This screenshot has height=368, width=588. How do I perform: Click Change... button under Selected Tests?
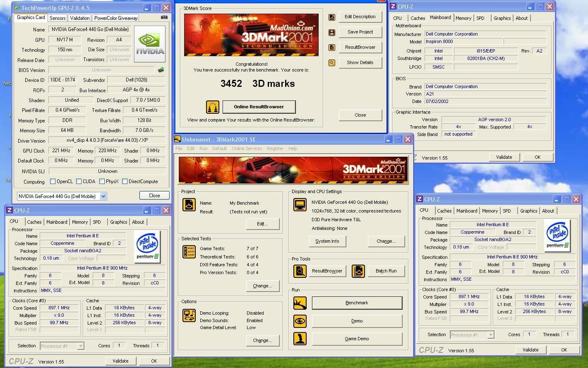click(x=262, y=286)
